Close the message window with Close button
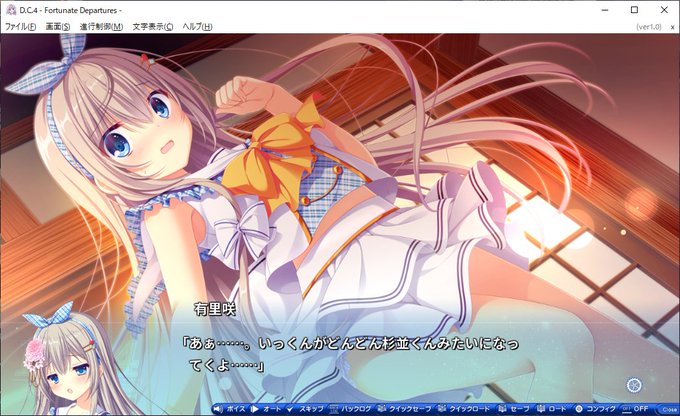Image resolution: width=680 pixels, height=416 pixels. click(x=668, y=409)
